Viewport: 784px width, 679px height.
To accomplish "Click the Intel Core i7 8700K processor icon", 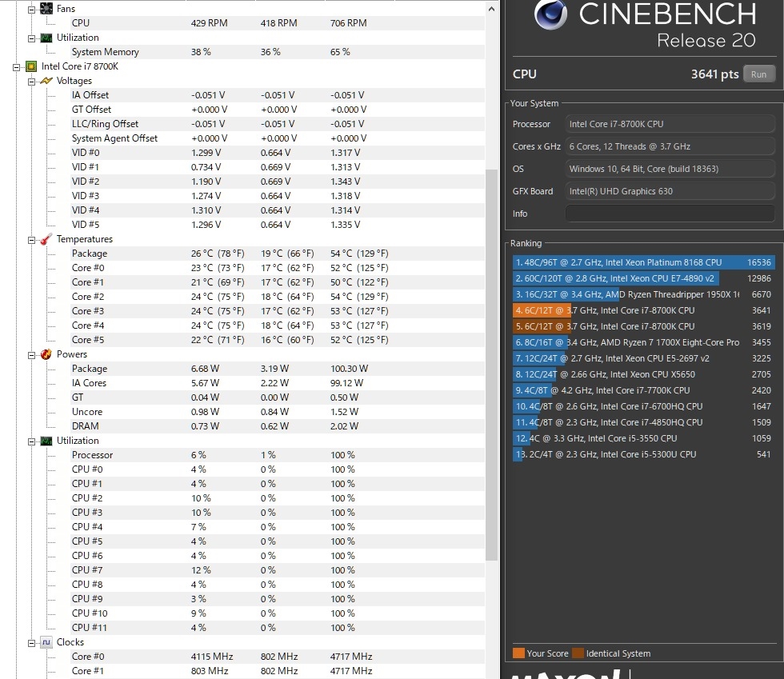I will [31, 66].
